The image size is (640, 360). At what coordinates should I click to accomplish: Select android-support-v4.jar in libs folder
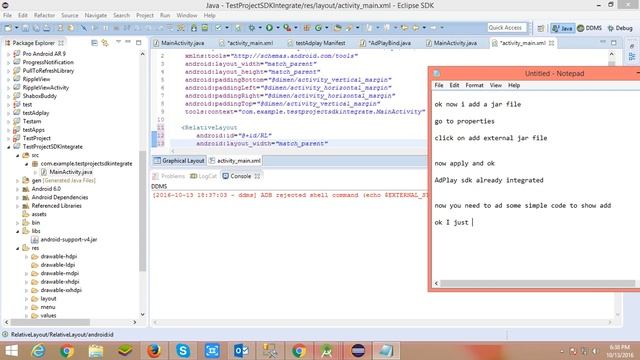click(x=64, y=240)
